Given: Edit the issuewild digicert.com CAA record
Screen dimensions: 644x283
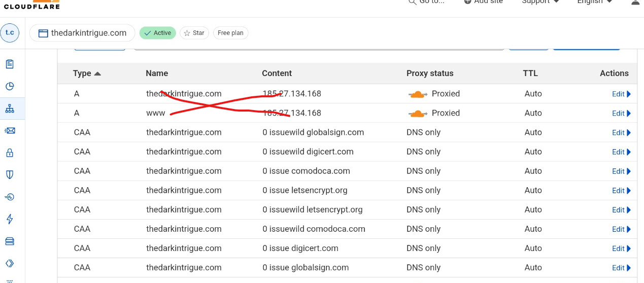Looking at the screenshot, I should coord(621,152).
